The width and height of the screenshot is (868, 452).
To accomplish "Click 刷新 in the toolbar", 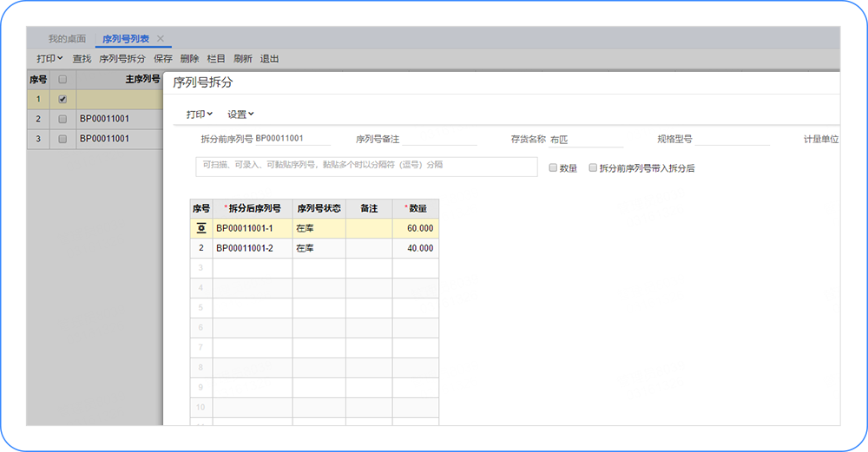I will [242, 59].
